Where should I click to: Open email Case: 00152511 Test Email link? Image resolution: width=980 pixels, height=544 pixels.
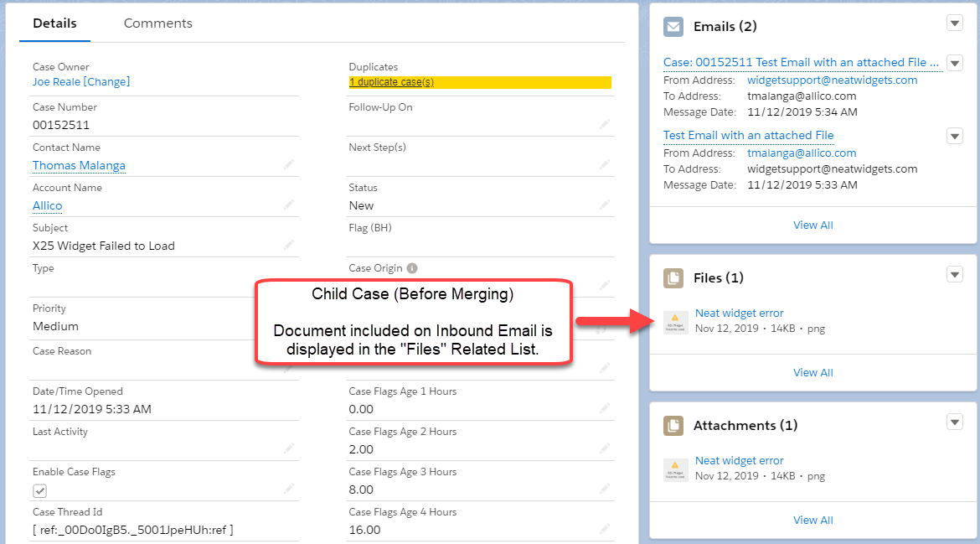click(x=802, y=63)
